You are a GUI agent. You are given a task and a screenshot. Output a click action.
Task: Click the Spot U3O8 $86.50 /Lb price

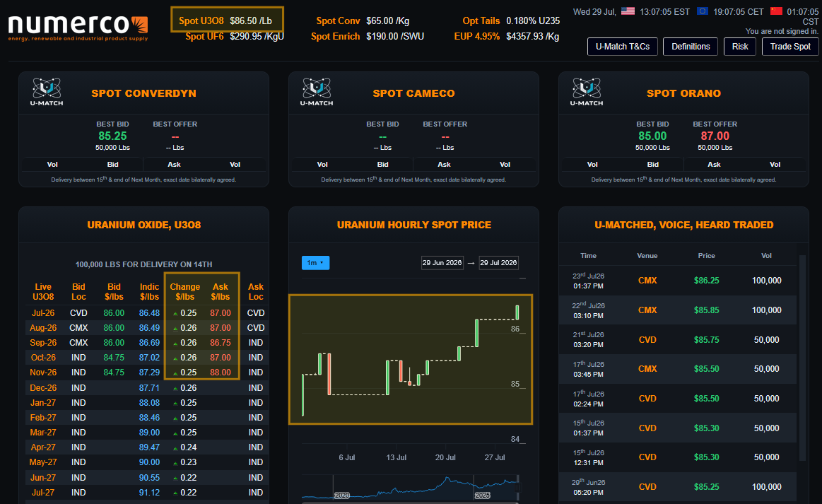pyautogui.click(x=225, y=21)
